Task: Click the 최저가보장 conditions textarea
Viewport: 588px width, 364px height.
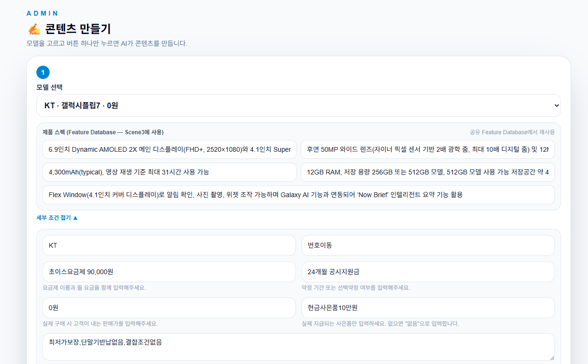Action: 299,347
